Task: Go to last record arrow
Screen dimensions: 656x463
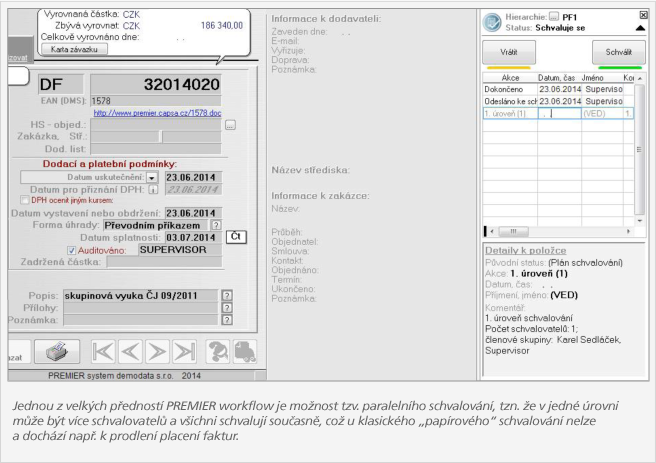Action: pyautogui.click(x=184, y=351)
